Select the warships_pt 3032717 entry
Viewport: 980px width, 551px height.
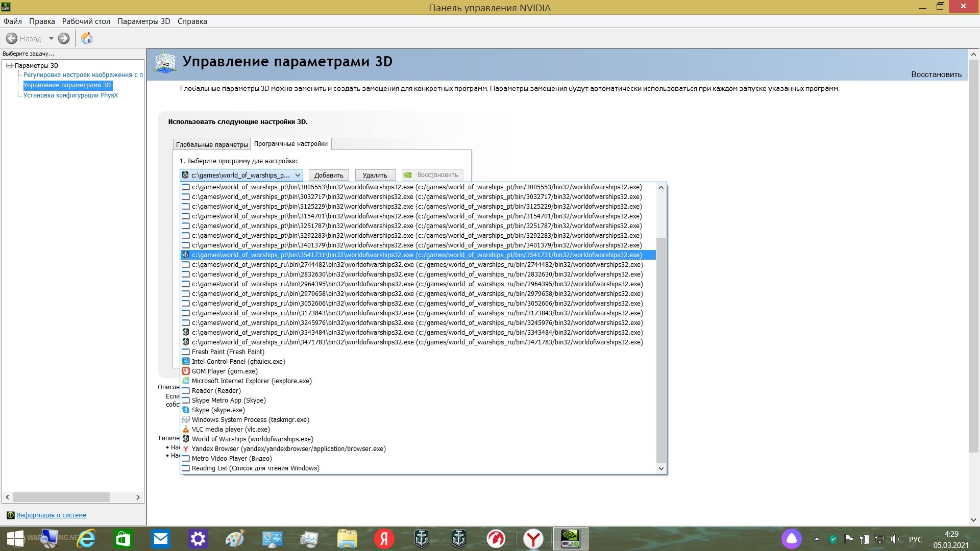(x=419, y=197)
